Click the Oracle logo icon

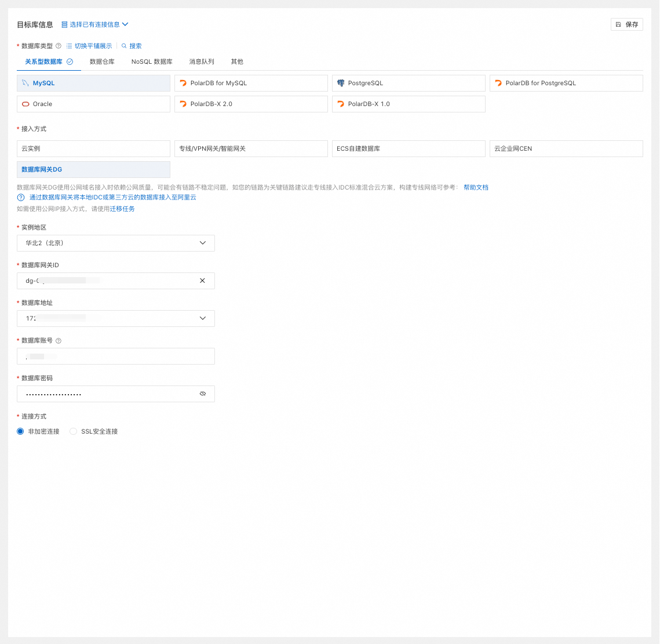(x=25, y=104)
